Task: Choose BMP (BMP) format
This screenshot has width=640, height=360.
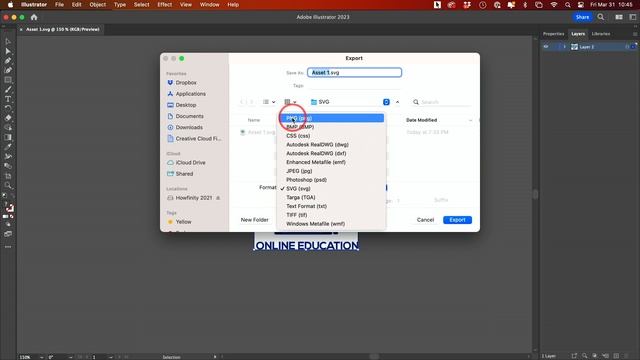Action: pyautogui.click(x=331, y=127)
